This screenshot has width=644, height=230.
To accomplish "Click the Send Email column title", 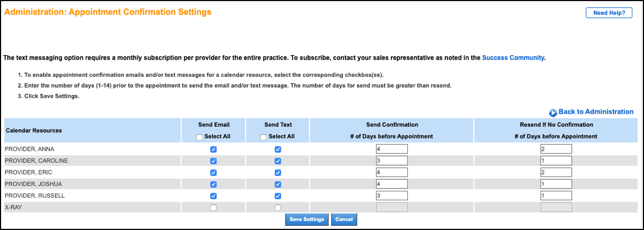I will 213,124.
